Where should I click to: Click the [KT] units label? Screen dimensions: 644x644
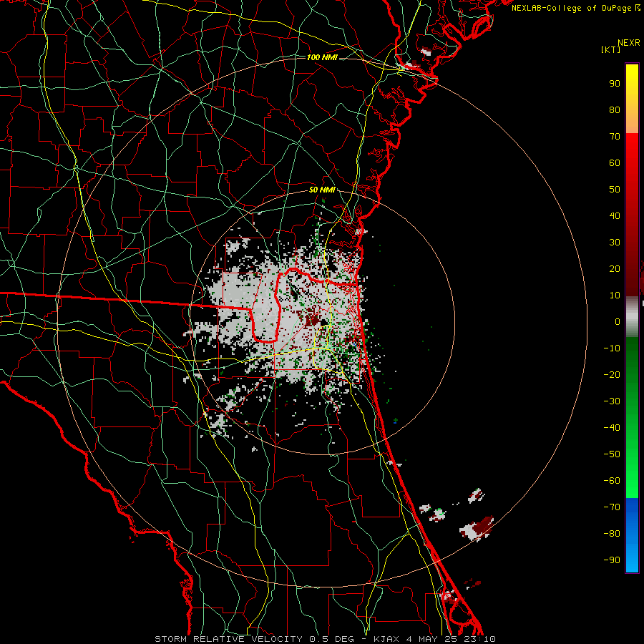coord(611,49)
